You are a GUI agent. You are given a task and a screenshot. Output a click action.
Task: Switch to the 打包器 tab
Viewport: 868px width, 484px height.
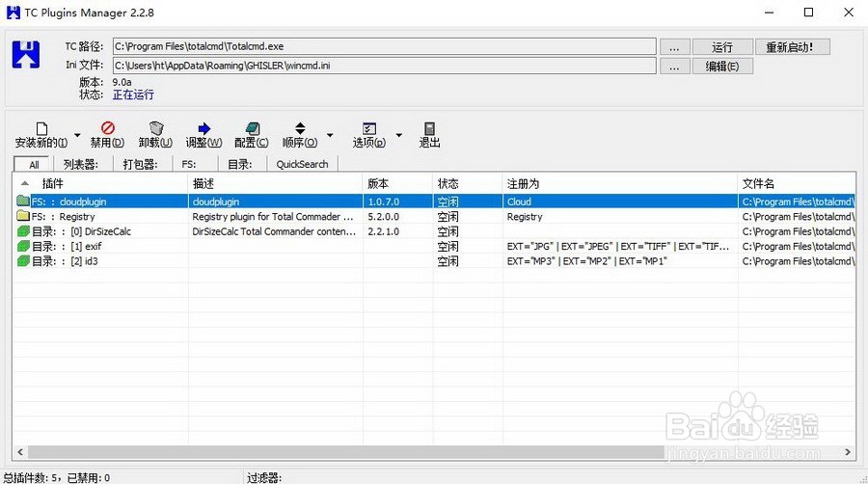coord(140,164)
